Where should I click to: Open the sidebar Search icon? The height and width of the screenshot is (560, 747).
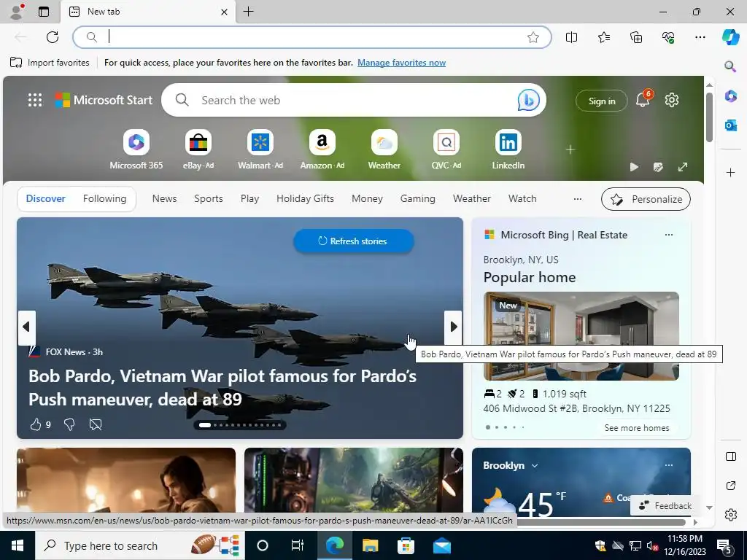[x=730, y=66]
